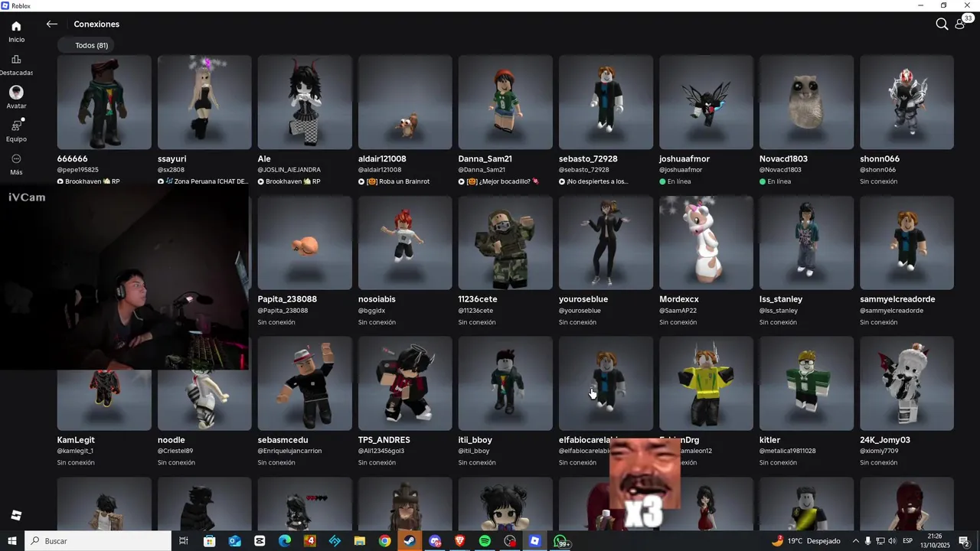Screen dimensions: 980x551
Task: Open Brave browser from the taskbar
Action: pos(459,541)
